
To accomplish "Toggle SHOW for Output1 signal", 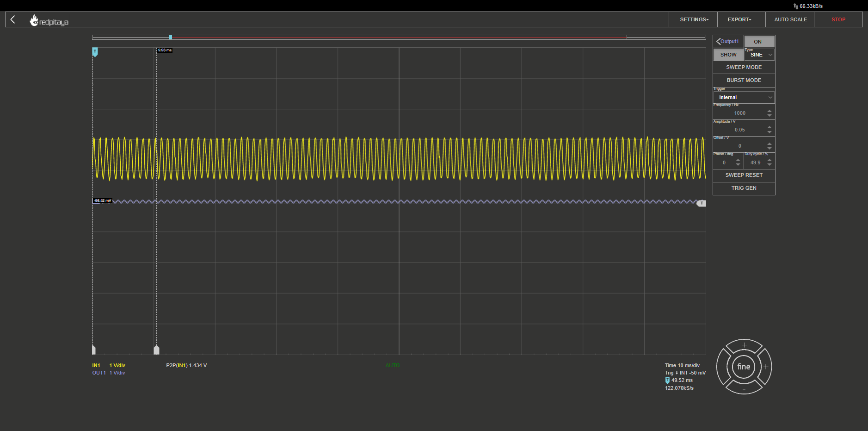I will click(x=728, y=55).
